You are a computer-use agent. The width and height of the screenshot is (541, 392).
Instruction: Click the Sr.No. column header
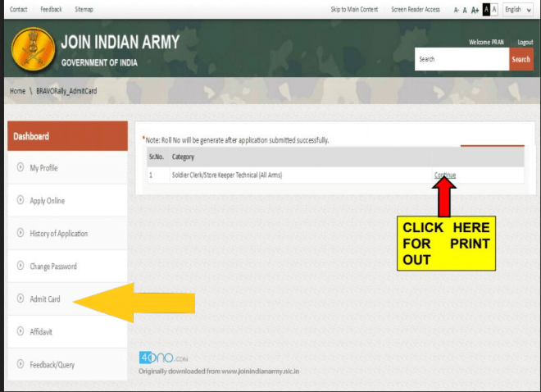(157, 157)
